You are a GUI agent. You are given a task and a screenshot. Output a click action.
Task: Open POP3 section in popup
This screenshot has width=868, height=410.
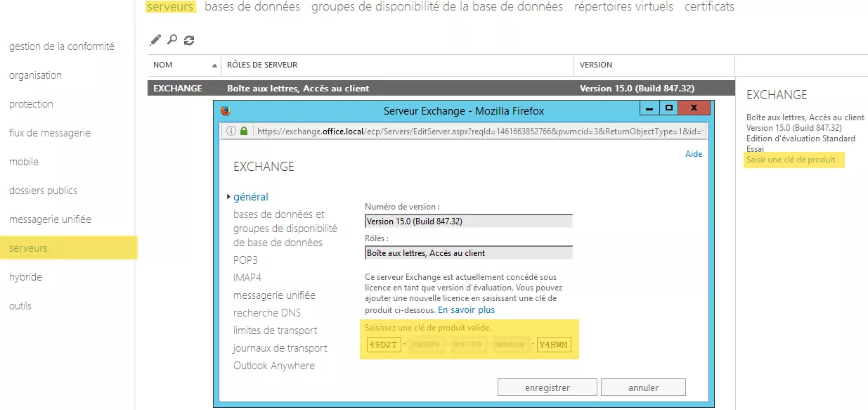pyautogui.click(x=245, y=260)
